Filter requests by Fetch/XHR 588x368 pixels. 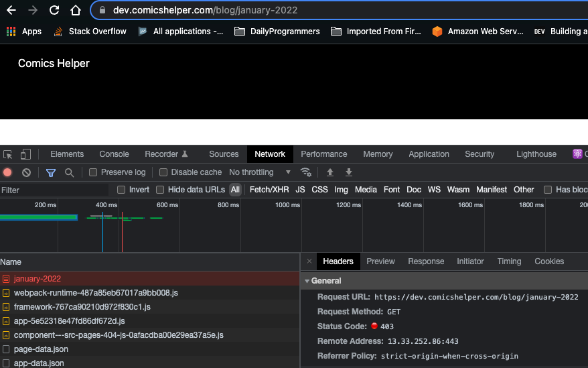[x=269, y=190]
